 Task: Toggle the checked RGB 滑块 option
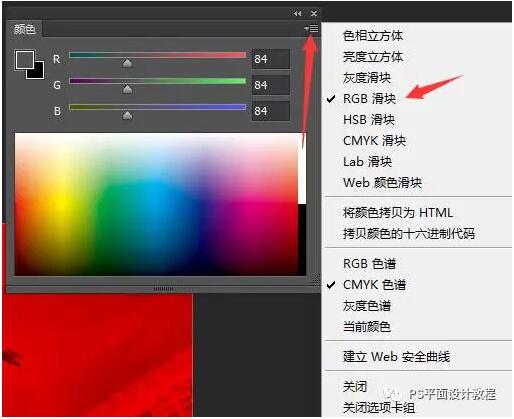[x=369, y=99]
